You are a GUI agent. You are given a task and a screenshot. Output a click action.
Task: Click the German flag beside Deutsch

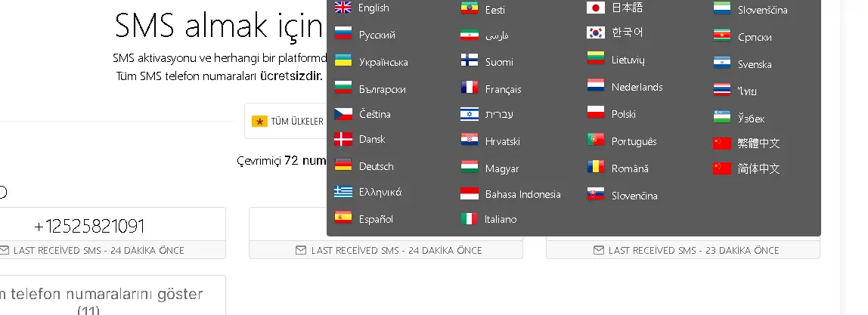[x=343, y=165]
